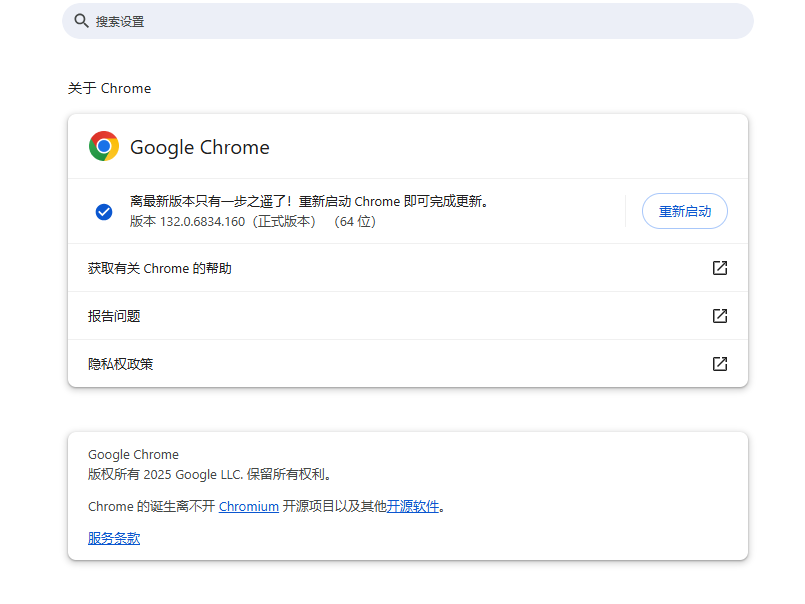Open external link icon for 隐私权政策
This screenshot has width=805, height=604.
click(720, 364)
